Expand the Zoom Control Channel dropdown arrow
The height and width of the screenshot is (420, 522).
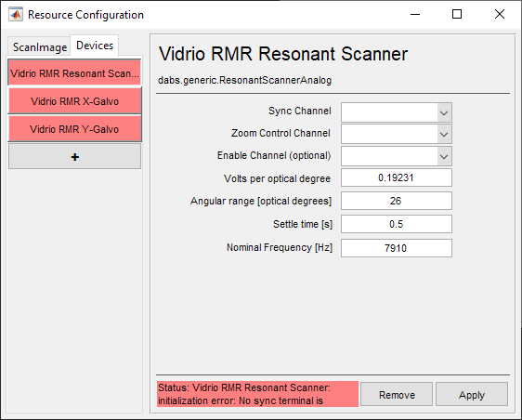(x=444, y=134)
